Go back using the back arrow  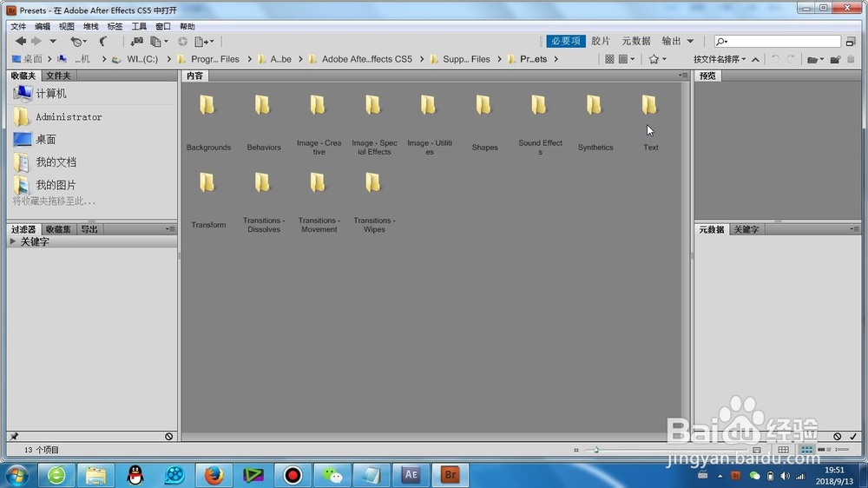click(21, 41)
